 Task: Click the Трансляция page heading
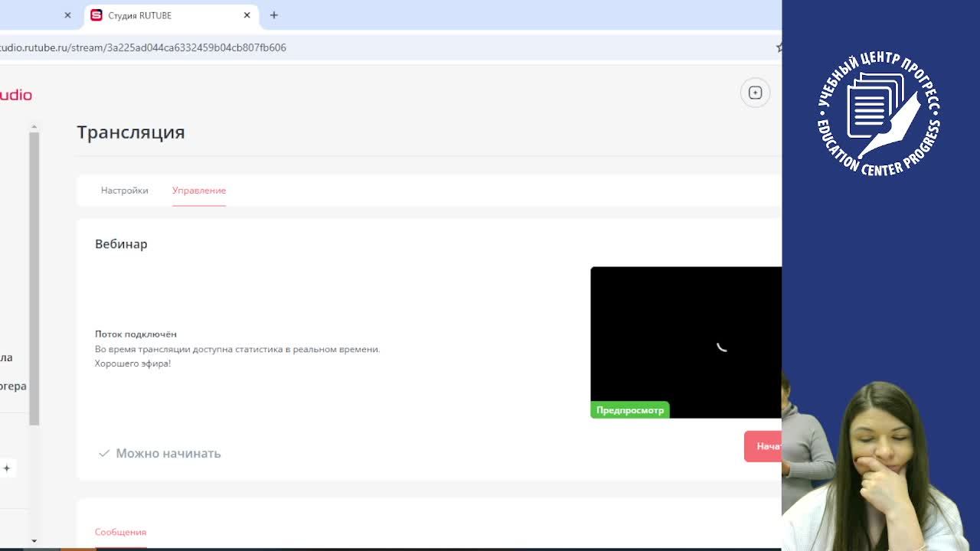click(131, 132)
